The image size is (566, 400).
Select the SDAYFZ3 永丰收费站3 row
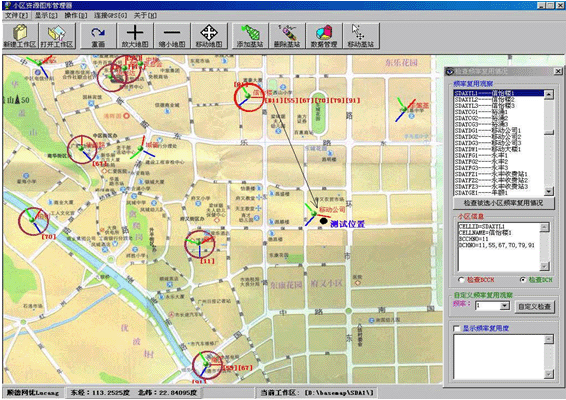(x=498, y=187)
